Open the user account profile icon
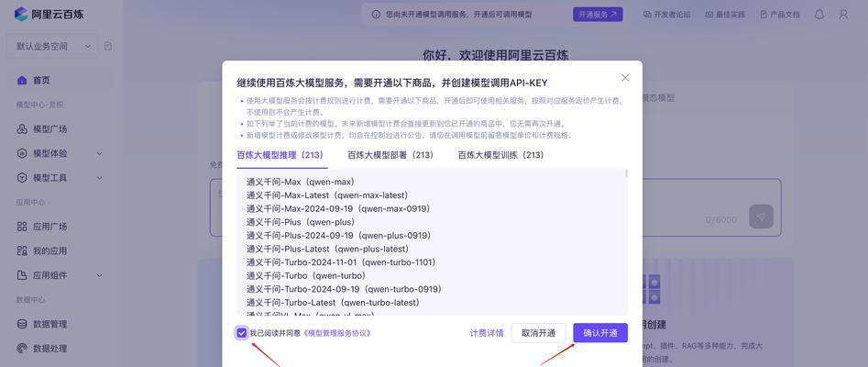 (843, 15)
